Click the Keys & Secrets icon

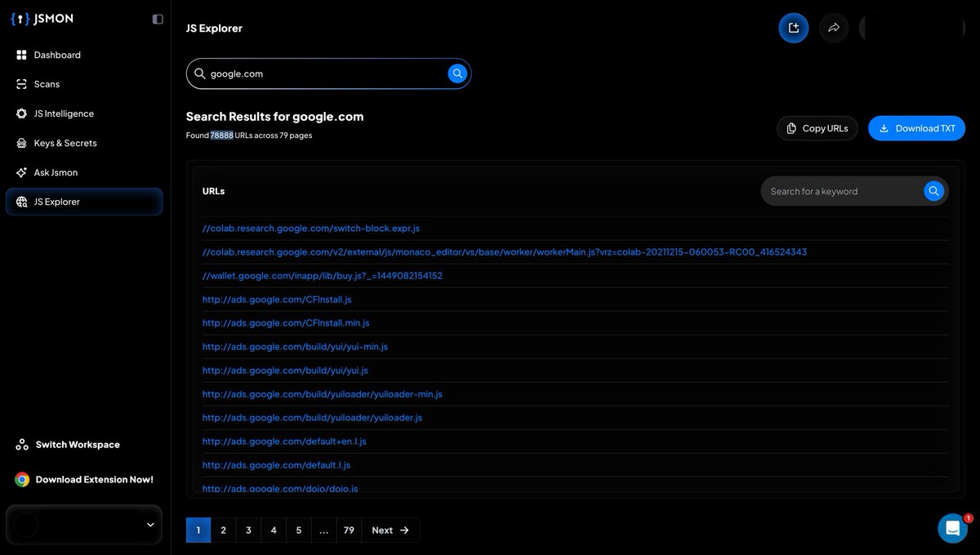[x=21, y=143]
